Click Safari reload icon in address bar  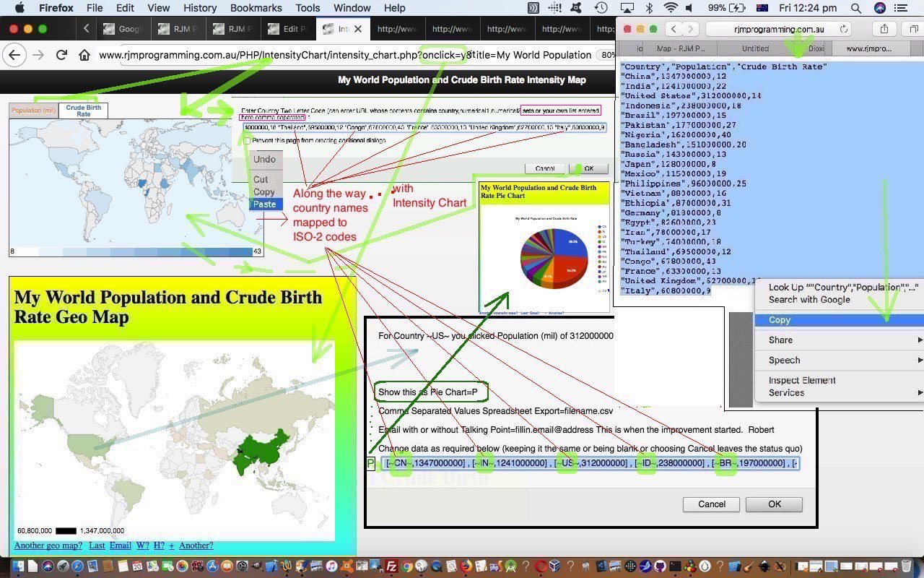(842, 30)
